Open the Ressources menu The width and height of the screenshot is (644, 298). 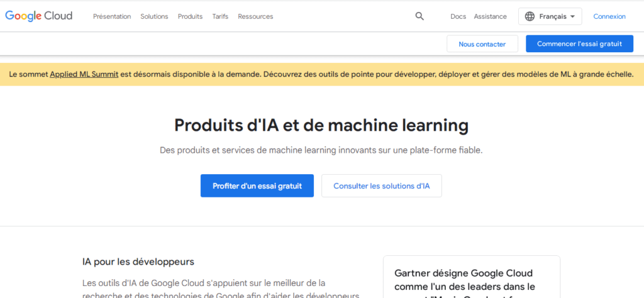pyautogui.click(x=255, y=16)
